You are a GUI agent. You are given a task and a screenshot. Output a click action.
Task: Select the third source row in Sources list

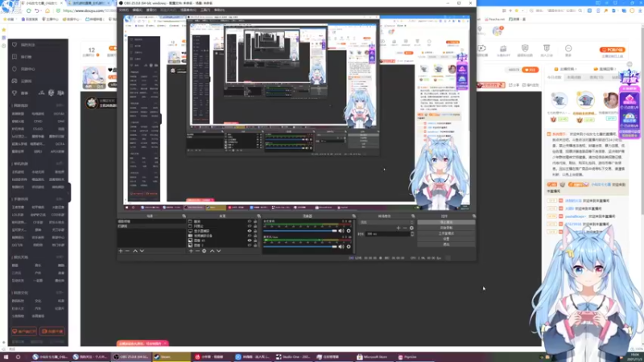(x=222, y=231)
